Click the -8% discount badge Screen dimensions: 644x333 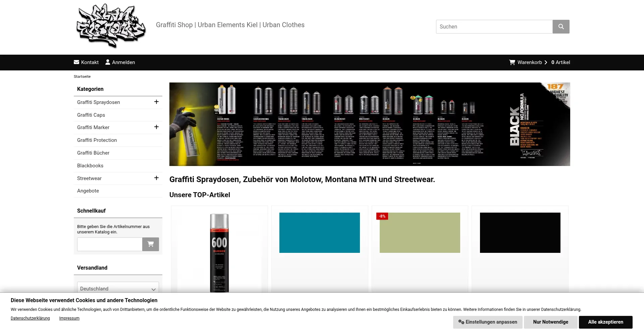click(x=382, y=216)
